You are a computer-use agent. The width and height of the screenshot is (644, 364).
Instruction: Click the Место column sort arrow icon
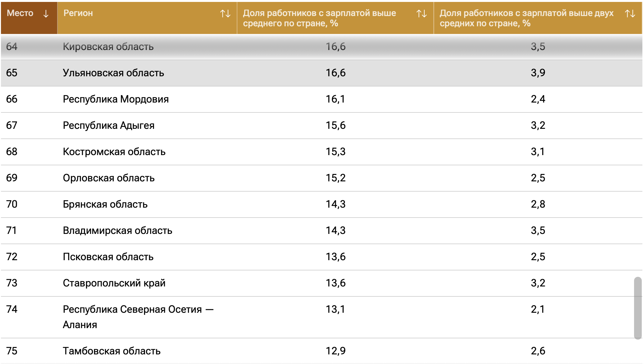point(46,13)
